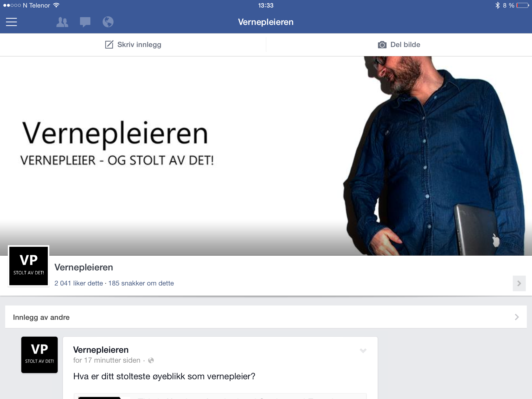Screen dimensions: 532x399
Task: Tap the Bluetooth status icon
Action: click(497, 5)
